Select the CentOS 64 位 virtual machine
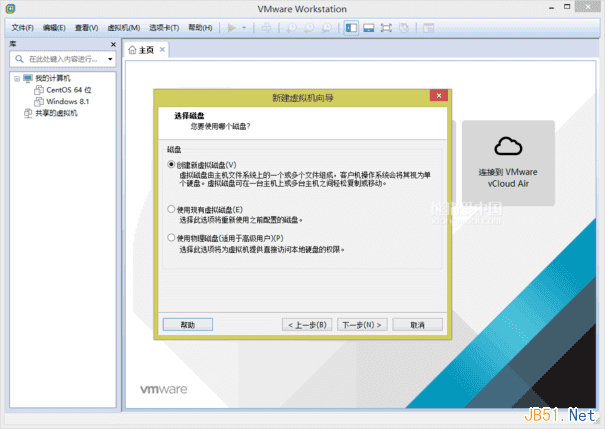 point(69,90)
